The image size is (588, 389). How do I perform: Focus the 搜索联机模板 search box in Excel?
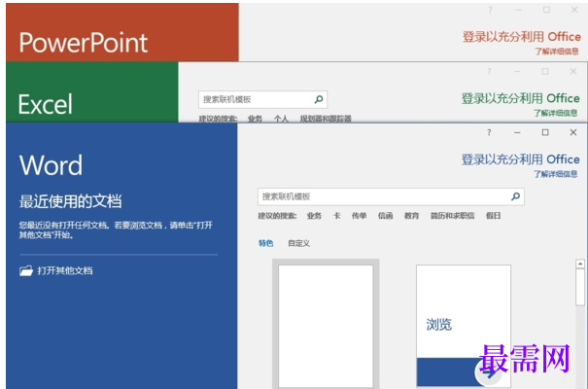coord(262,99)
